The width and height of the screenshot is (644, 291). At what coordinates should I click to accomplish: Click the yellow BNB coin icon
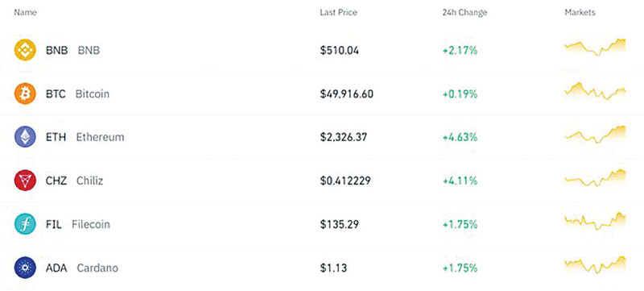tap(25, 50)
